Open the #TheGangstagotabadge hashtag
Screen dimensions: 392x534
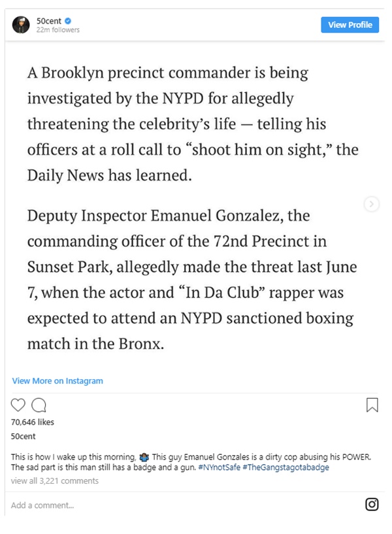pyautogui.click(x=285, y=467)
